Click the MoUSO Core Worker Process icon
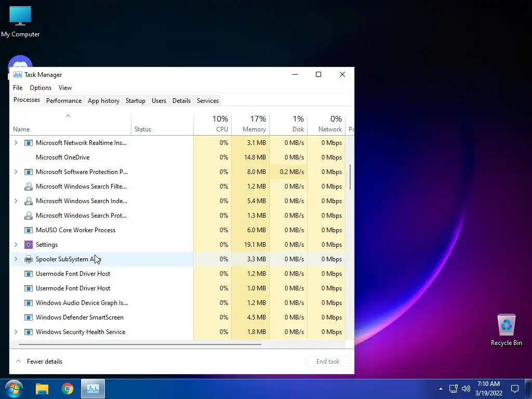 click(x=29, y=230)
